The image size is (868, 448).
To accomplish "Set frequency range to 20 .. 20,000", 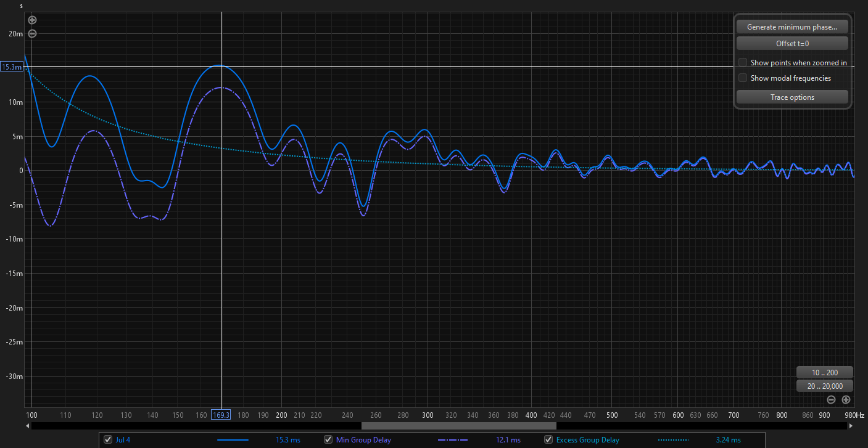I will [x=824, y=386].
